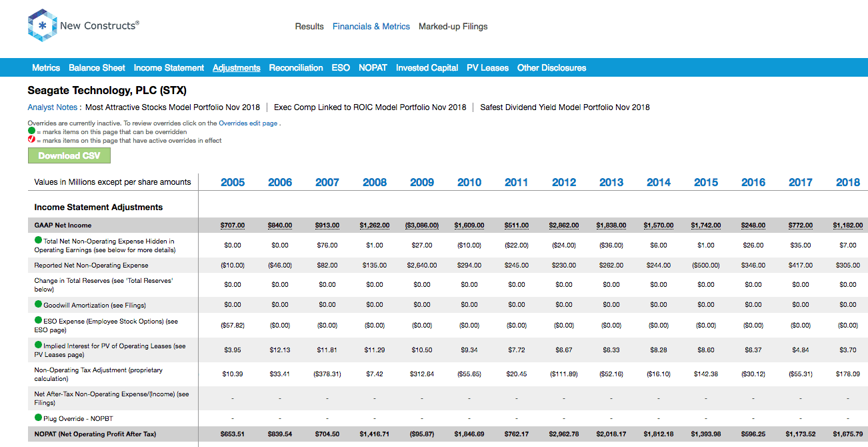The image size is (868, 447).
Task: Click the 2018 year column header
Action: [x=848, y=182]
